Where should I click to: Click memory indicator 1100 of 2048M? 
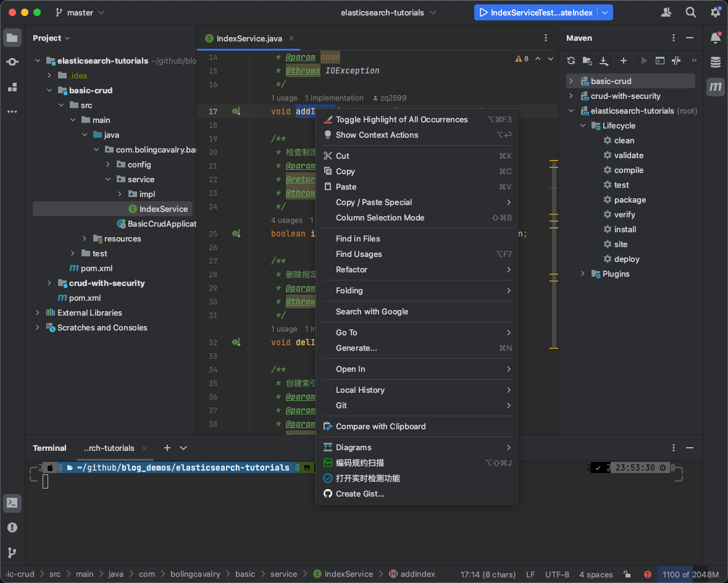click(690, 574)
